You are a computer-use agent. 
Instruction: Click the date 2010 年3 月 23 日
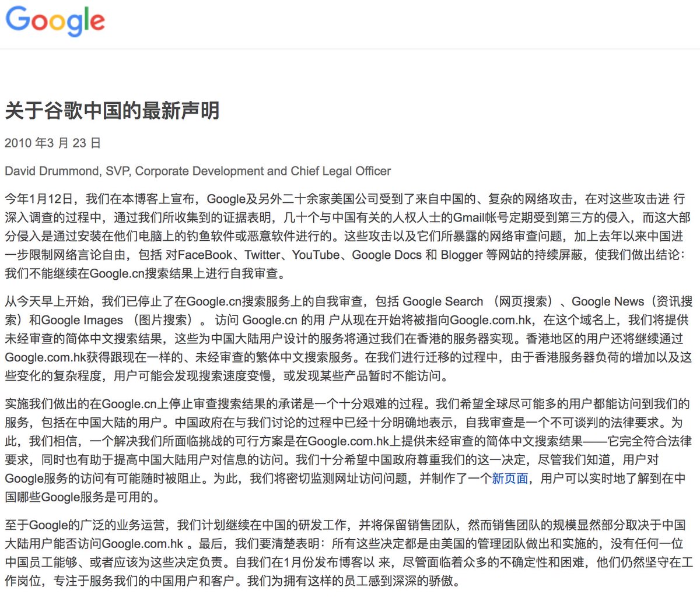53,143
